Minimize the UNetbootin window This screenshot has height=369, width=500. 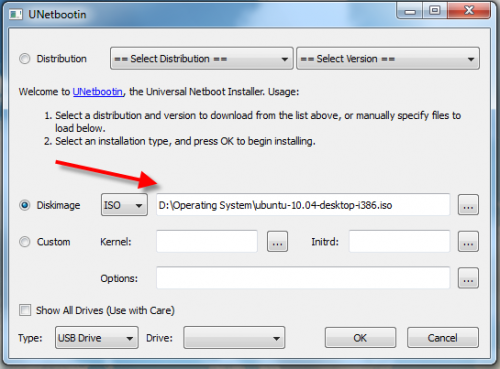coord(410,11)
